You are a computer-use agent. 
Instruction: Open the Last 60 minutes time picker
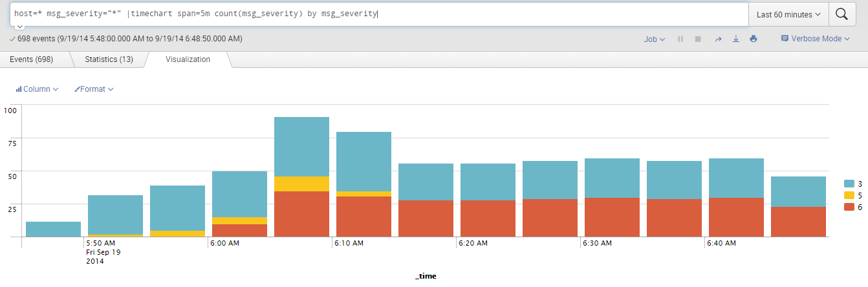point(788,14)
